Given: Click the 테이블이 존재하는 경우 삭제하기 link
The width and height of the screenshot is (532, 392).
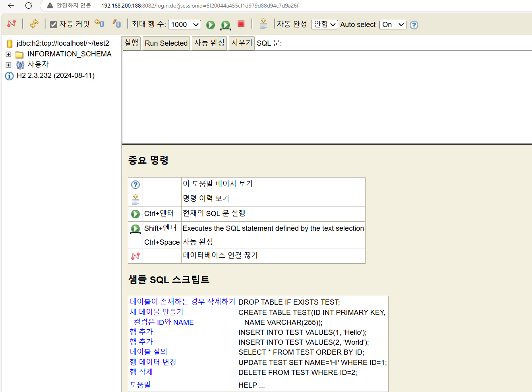Looking at the screenshot, I should 183,302.
